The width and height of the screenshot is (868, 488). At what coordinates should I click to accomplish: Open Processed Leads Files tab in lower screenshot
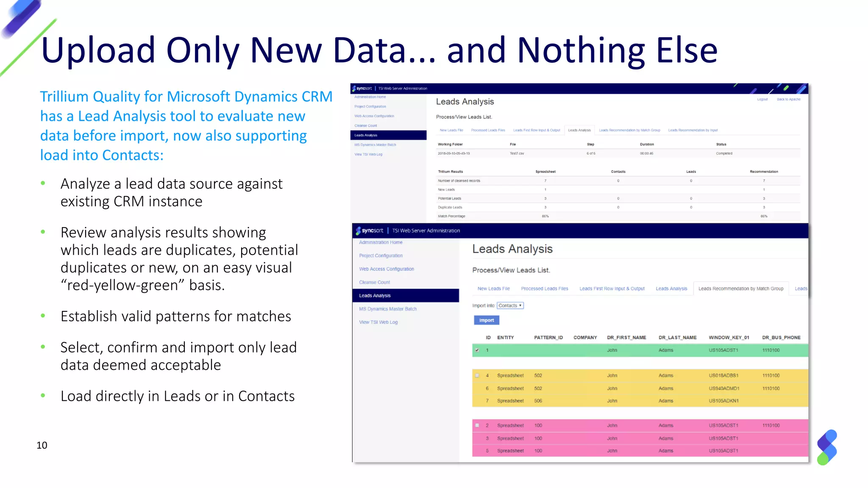(x=545, y=288)
